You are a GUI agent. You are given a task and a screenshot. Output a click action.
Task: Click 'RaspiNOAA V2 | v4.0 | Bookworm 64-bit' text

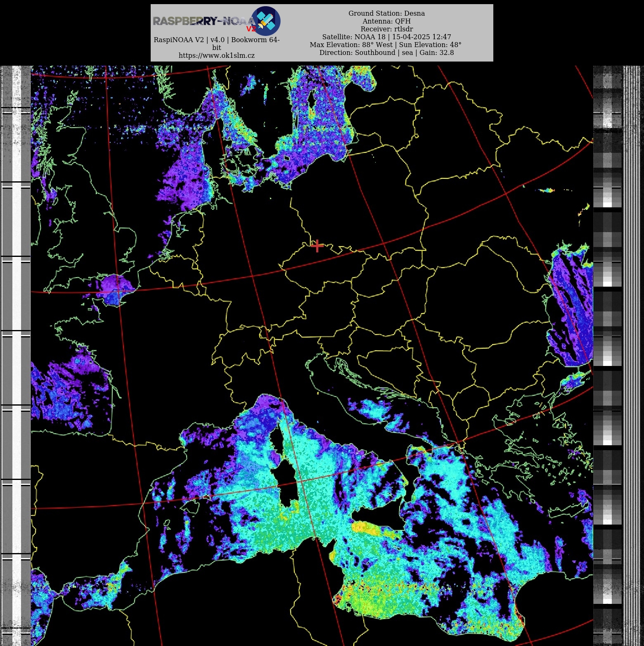coord(217,43)
